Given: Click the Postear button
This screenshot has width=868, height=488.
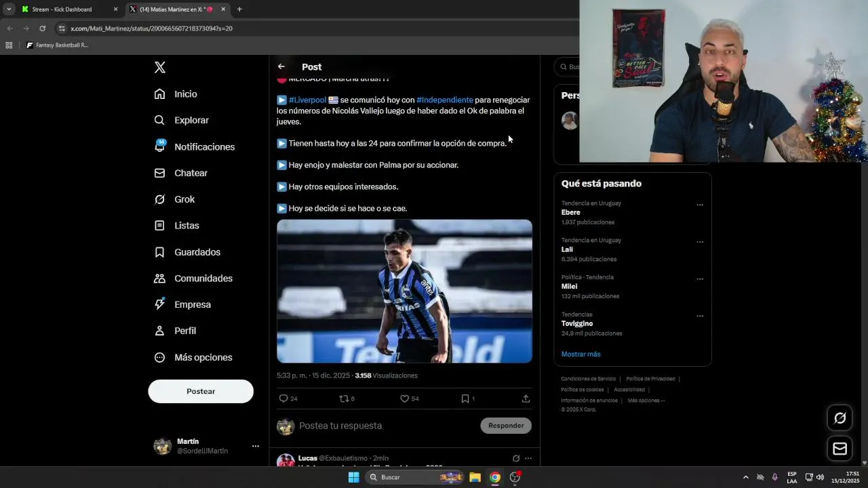Looking at the screenshot, I should coord(201,391).
